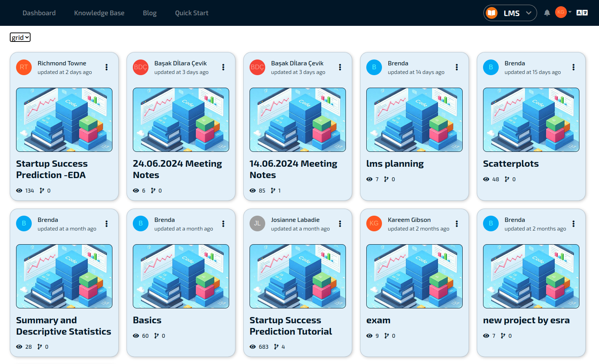
Task: Click the views eye icon on Basics card
Action: click(x=136, y=336)
